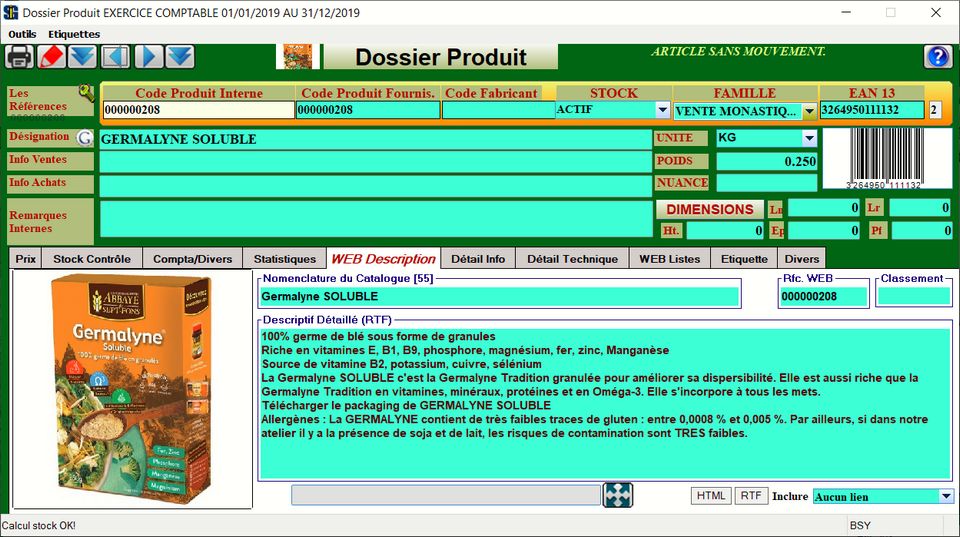Click the Code Produit Interne field

198,110
